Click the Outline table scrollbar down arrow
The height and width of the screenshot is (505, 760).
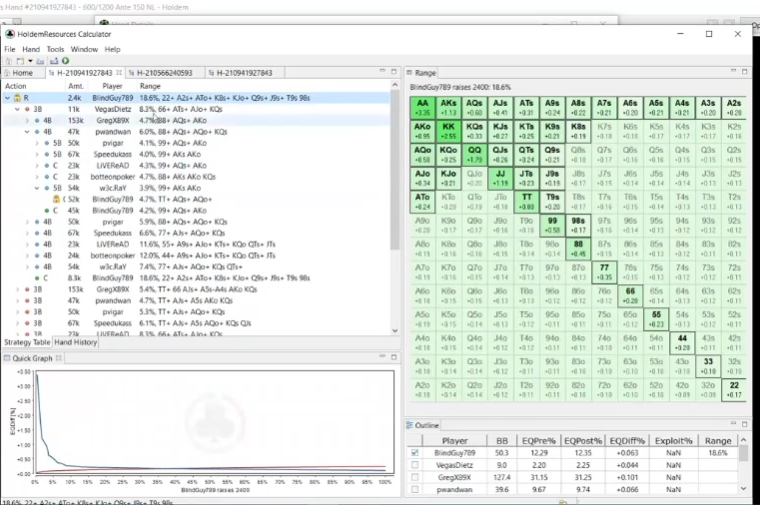pos(744,489)
